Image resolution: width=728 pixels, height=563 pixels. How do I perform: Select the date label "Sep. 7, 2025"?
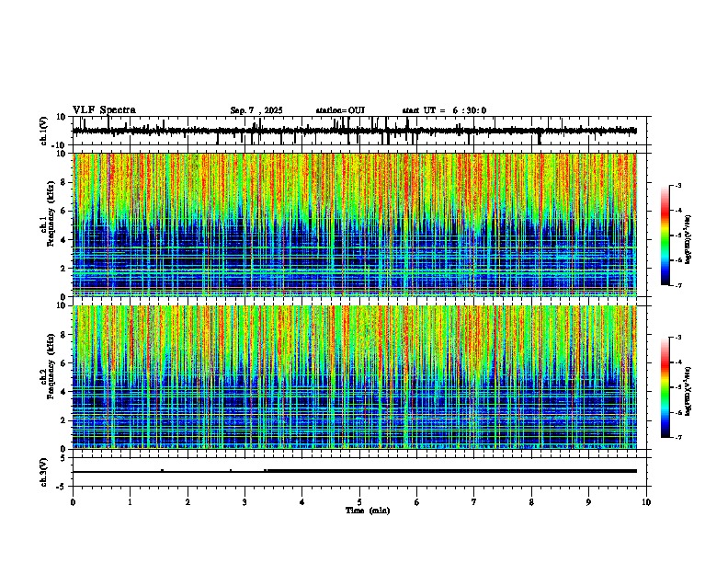pos(256,110)
